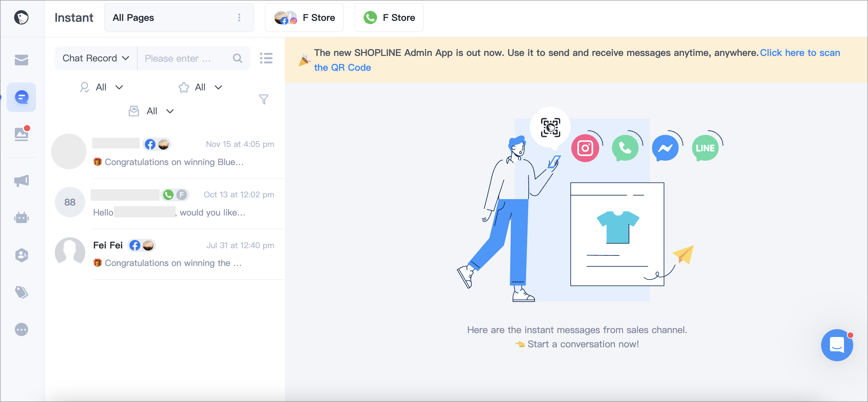Open the customer contacts sidebar icon

coord(21,255)
